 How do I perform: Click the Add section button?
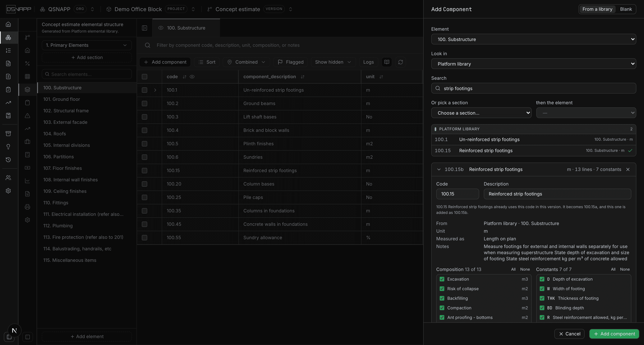pos(86,58)
